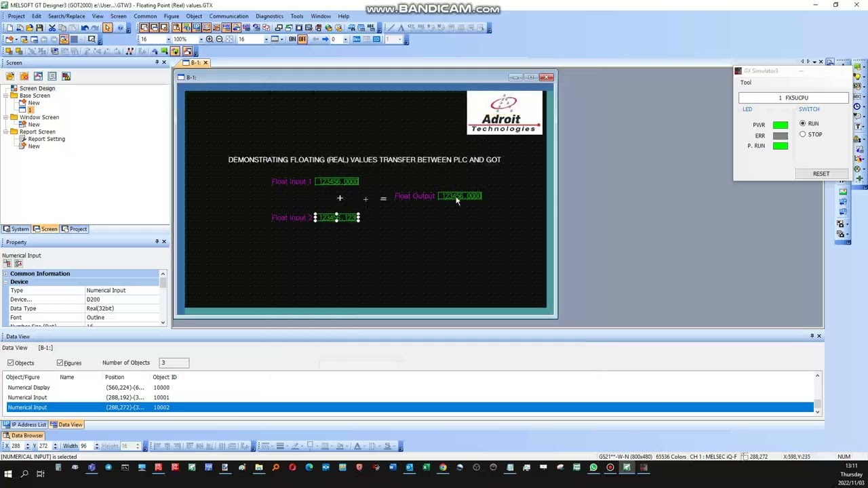Select Screen Design tree item
Image resolution: width=868 pixels, height=488 pixels.
click(37, 88)
